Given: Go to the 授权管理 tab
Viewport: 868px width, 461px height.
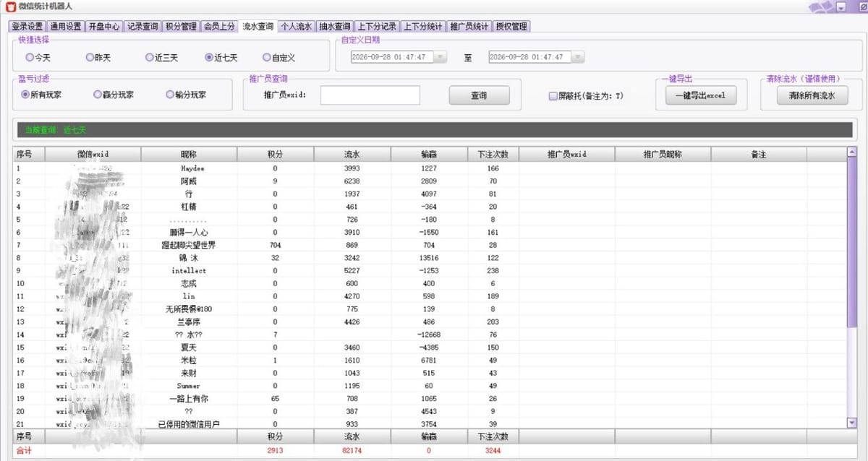Looking at the screenshot, I should (511, 27).
